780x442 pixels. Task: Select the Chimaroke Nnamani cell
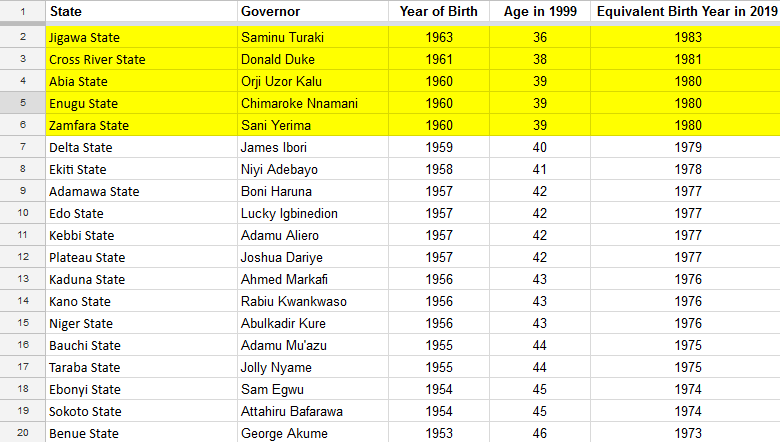[x=313, y=103]
